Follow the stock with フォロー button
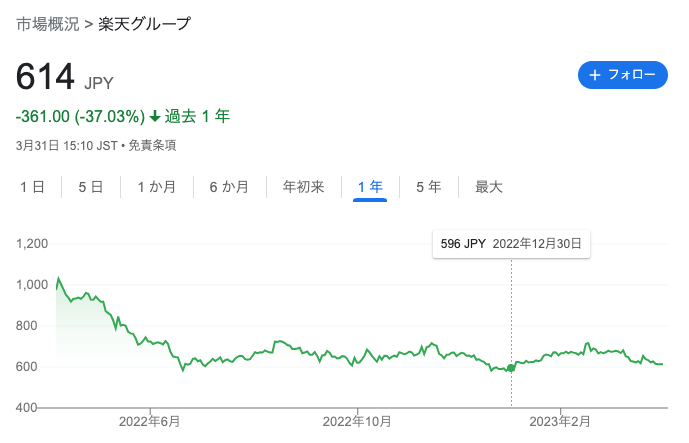This screenshot has width=689, height=443. [x=623, y=75]
